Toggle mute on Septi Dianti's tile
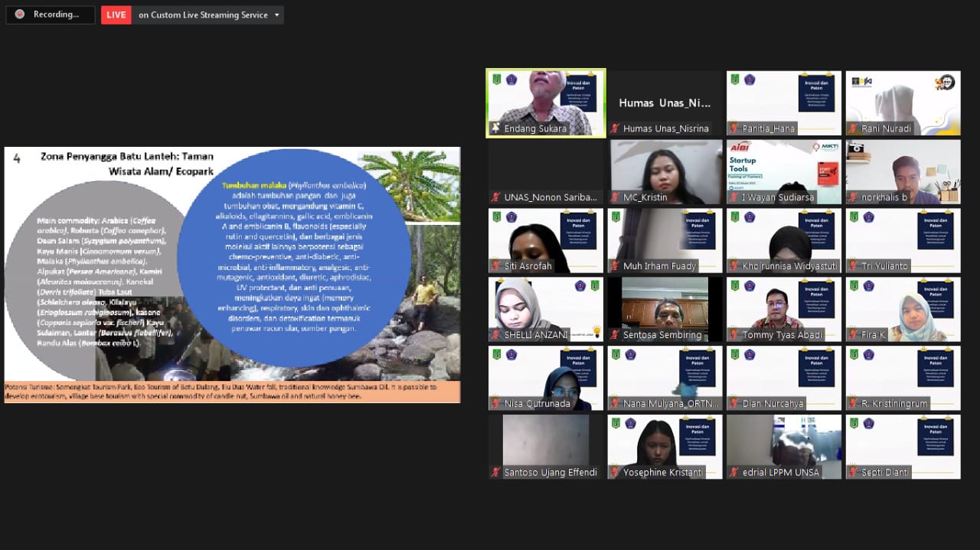Viewport: 980px width, 550px height. [852, 471]
